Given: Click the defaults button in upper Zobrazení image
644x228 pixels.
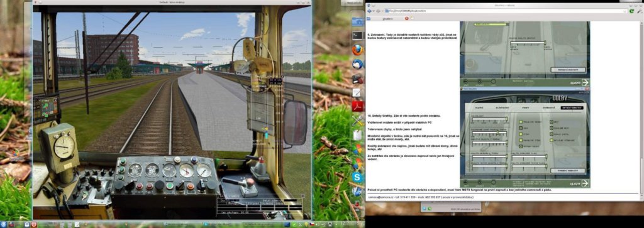Looking at the screenshot, I should point(568,70).
